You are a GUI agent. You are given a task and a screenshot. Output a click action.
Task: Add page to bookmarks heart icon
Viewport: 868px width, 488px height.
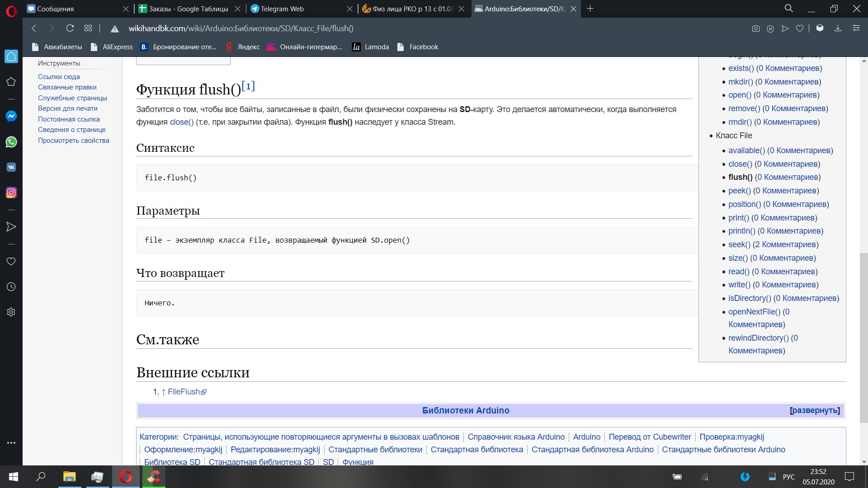tap(800, 28)
